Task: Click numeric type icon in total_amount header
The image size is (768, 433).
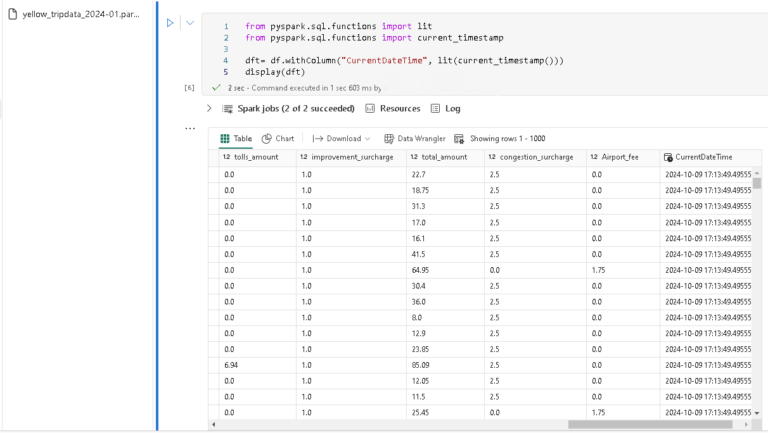Action: [414, 157]
